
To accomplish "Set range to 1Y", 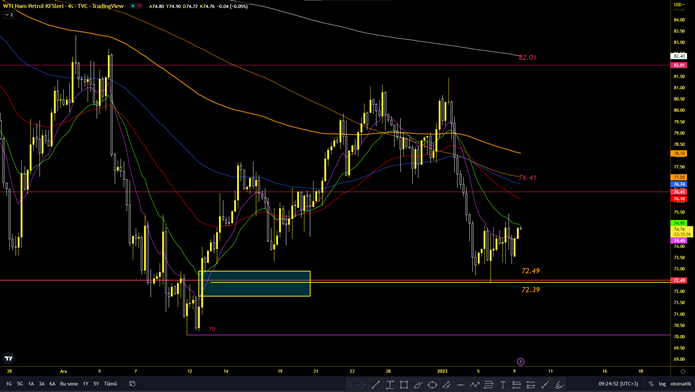I will coord(86,384).
